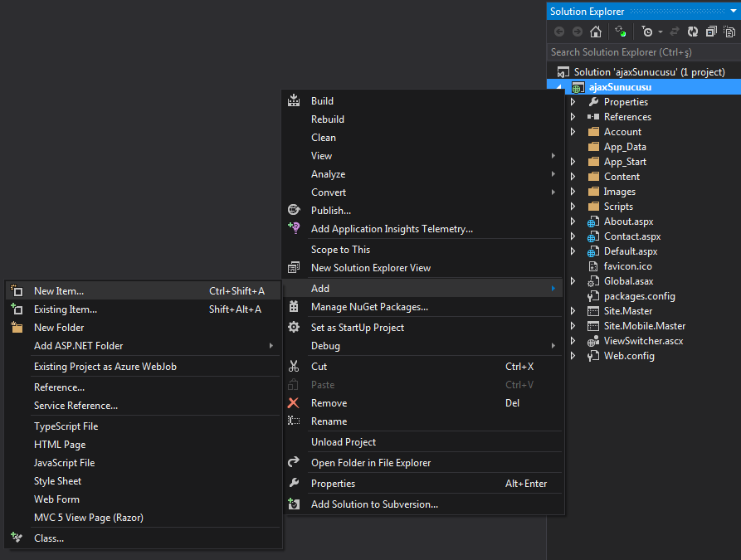Screen dimensions: 741x560
Task: Click the Build icon in context menu
Action: (x=294, y=100)
